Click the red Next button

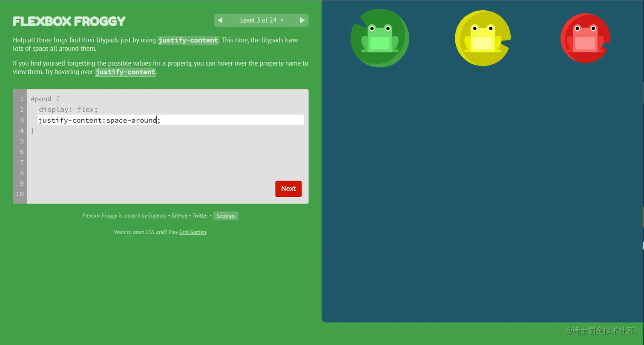pos(288,189)
